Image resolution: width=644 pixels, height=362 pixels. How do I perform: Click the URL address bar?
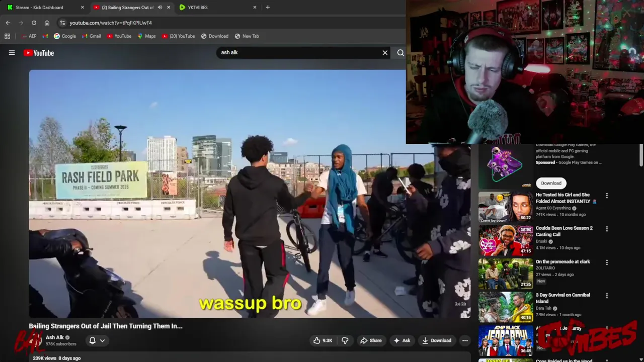(x=231, y=23)
